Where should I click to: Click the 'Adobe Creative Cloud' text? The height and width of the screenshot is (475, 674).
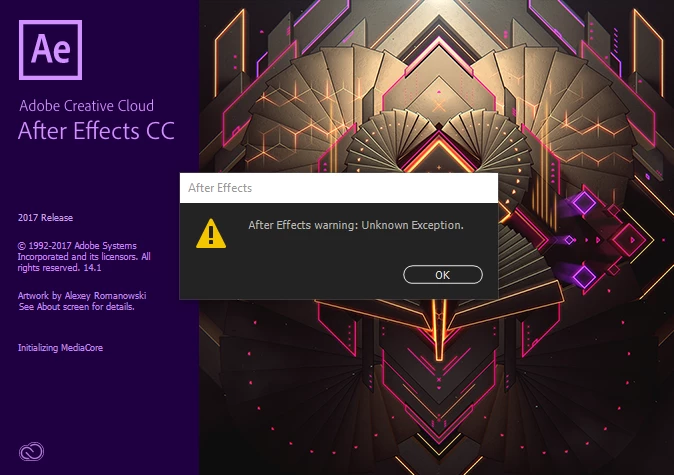click(x=86, y=106)
